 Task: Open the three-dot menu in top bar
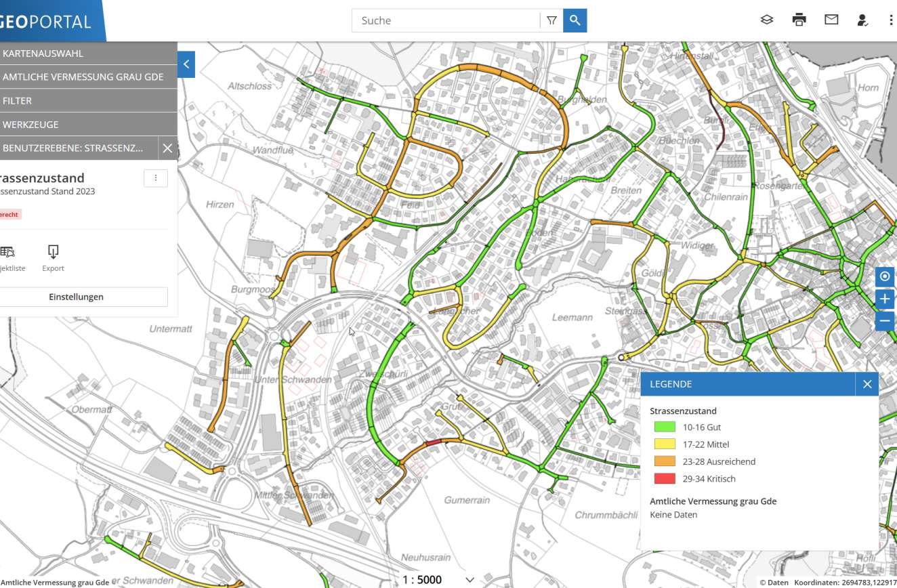point(891,20)
